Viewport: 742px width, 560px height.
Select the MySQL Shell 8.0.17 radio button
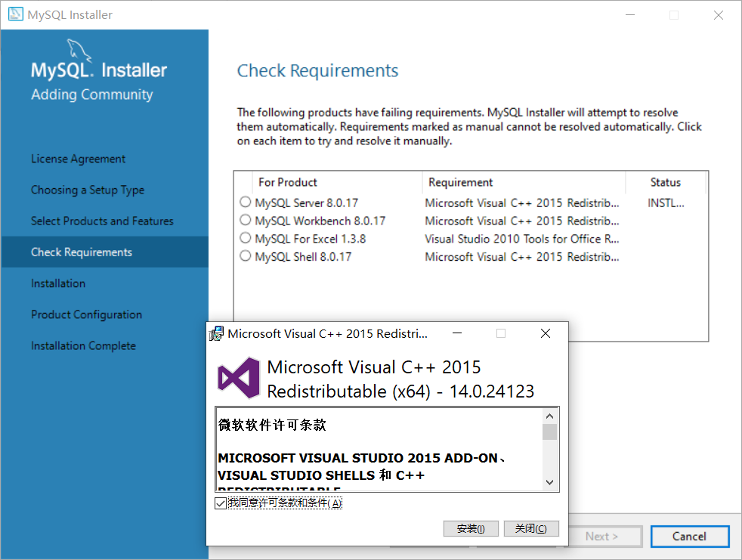point(245,256)
